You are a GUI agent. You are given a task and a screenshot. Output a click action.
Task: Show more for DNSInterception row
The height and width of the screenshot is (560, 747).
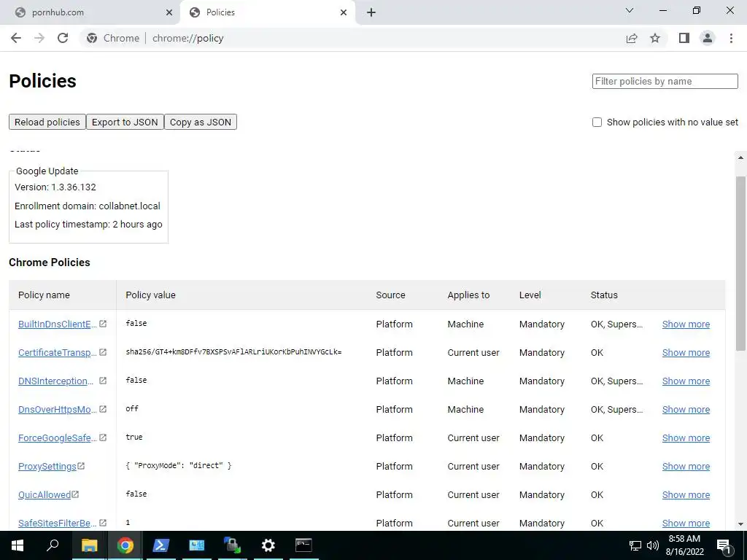pyautogui.click(x=686, y=381)
